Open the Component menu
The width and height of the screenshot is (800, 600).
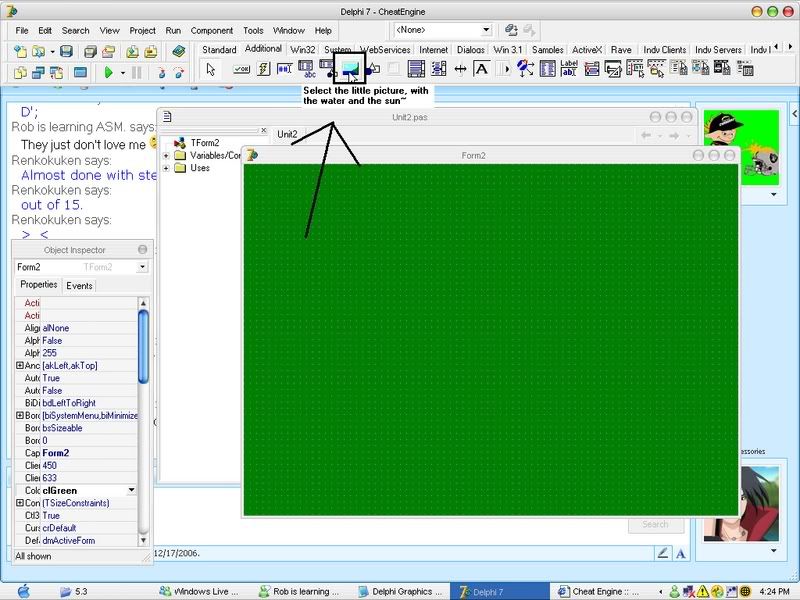(211, 31)
